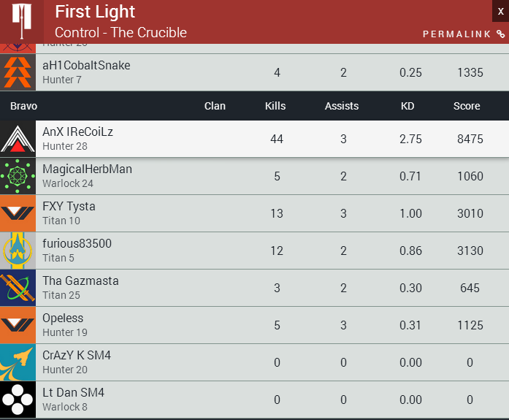Click FXY Tysta's orange emblem

(x=18, y=213)
